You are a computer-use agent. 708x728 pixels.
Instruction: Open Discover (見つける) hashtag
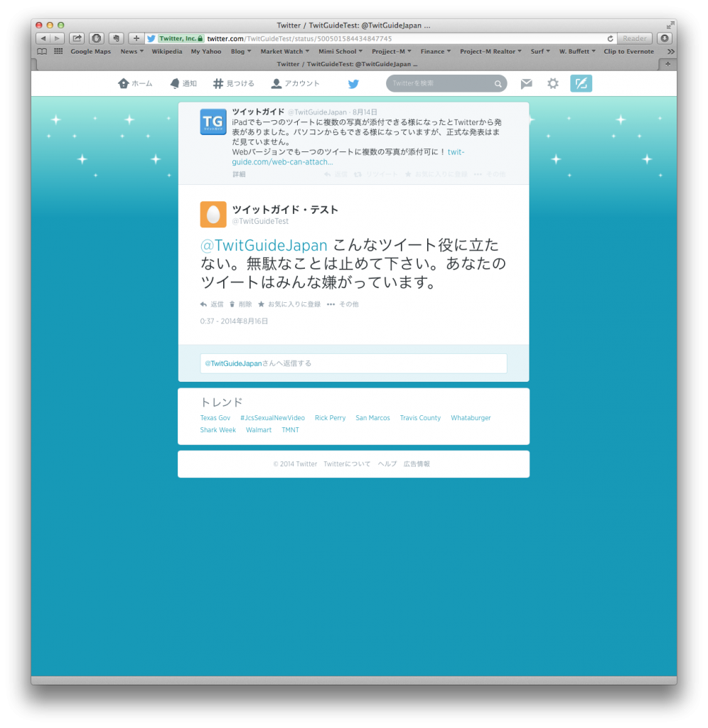pos(234,84)
